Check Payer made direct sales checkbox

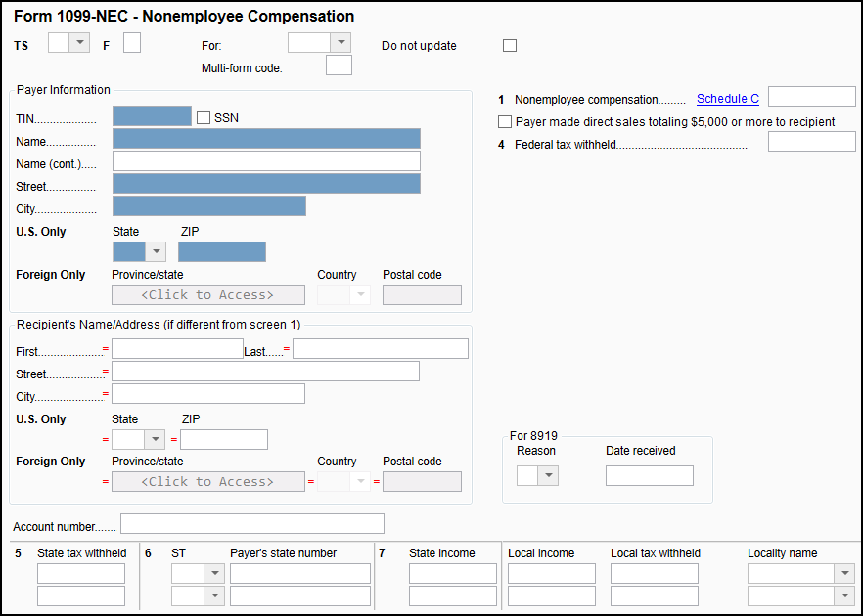(x=505, y=122)
